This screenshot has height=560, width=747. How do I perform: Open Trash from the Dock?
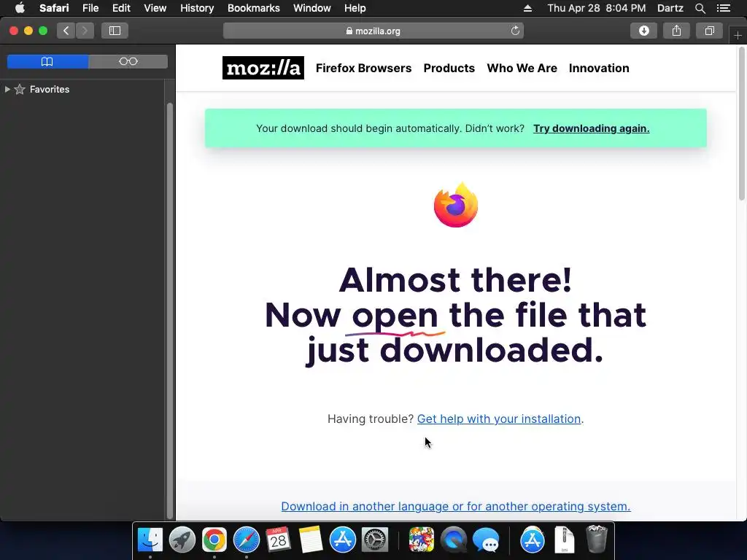point(597,539)
